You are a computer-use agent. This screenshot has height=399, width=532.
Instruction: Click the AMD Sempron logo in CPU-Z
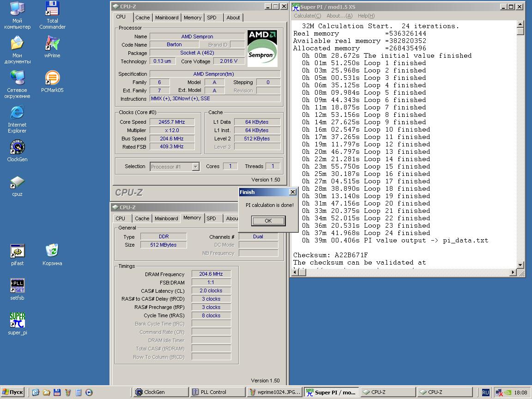[262, 48]
